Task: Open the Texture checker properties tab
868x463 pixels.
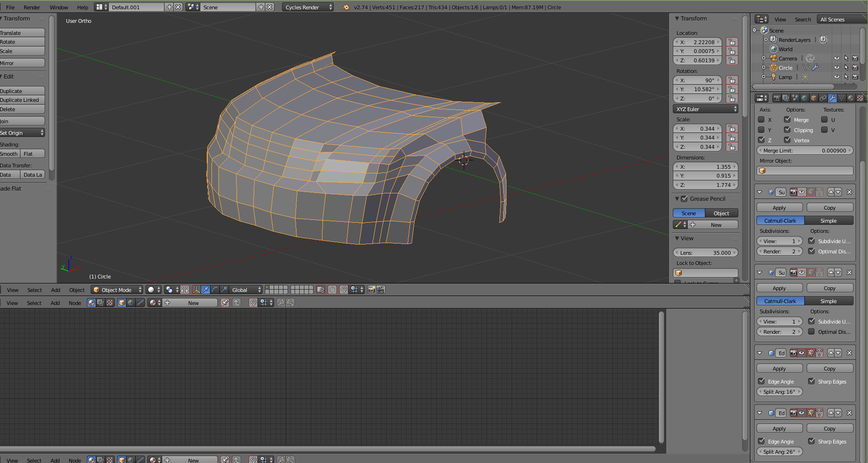Action: click(860, 98)
